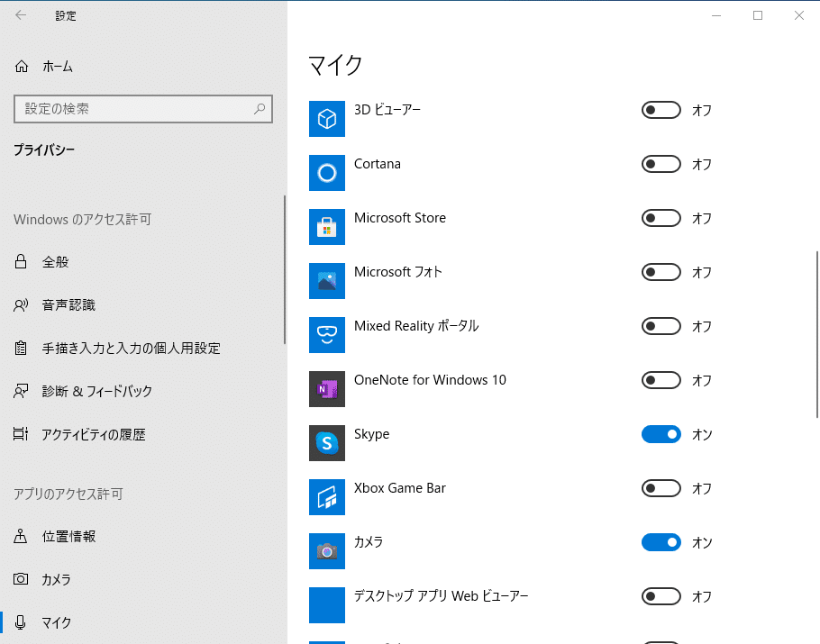Enable microphone access for Cortana

coord(661,164)
